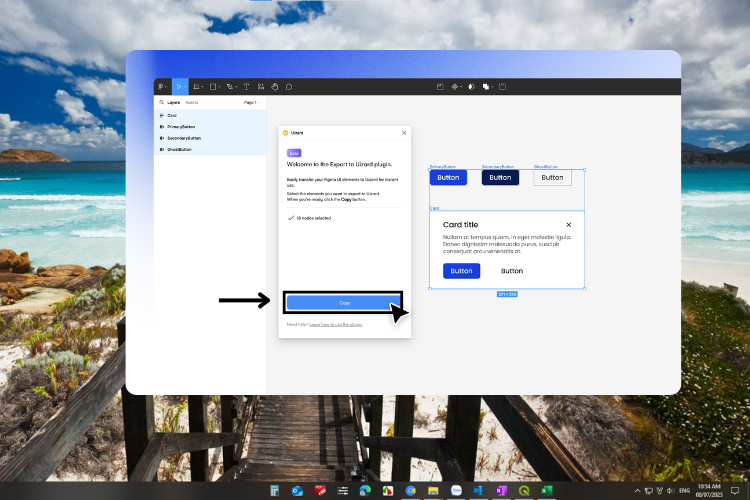750x500 pixels.
Task: Expand the component options dropdown arrow
Action: point(461,87)
